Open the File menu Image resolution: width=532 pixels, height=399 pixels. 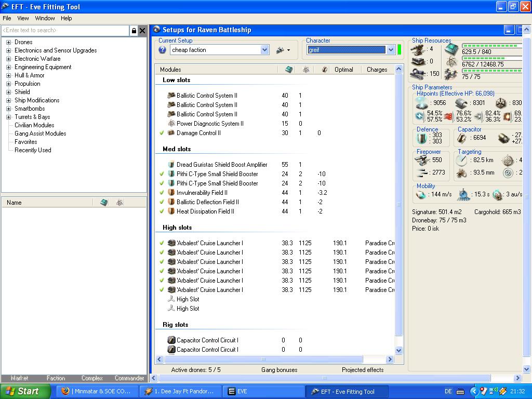pyautogui.click(x=7, y=18)
